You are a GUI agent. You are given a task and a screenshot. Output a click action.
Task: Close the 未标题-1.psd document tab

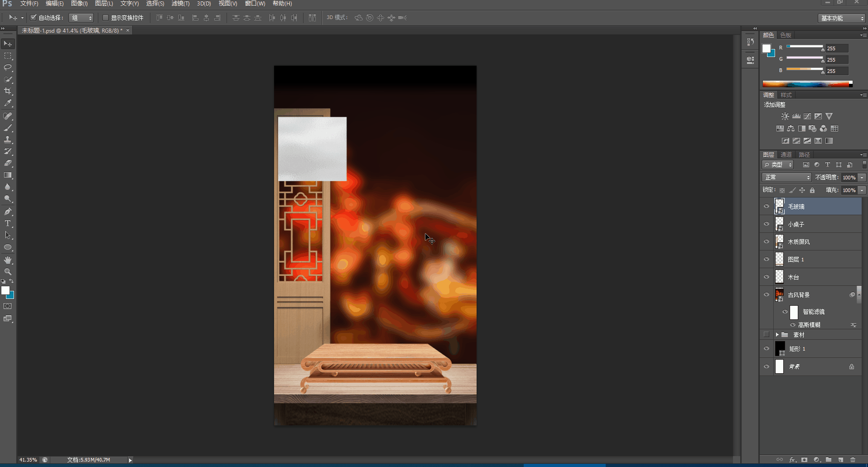click(128, 30)
